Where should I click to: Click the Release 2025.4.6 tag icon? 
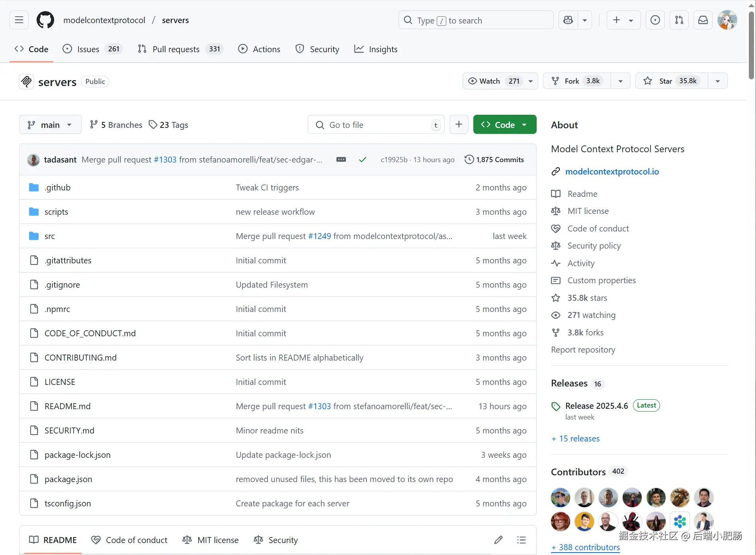coord(556,406)
